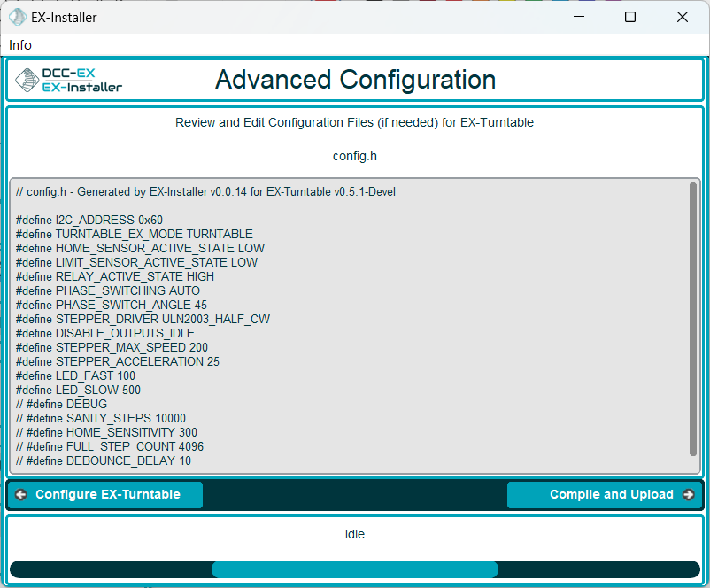The width and height of the screenshot is (710, 588).
Task: Click the Idle status label
Action: [x=354, y=534]
